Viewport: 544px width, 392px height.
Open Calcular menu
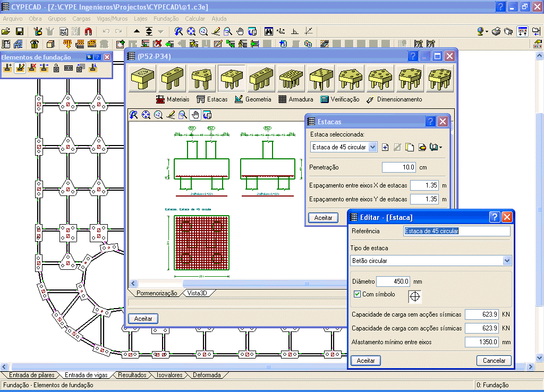[195, 19]
